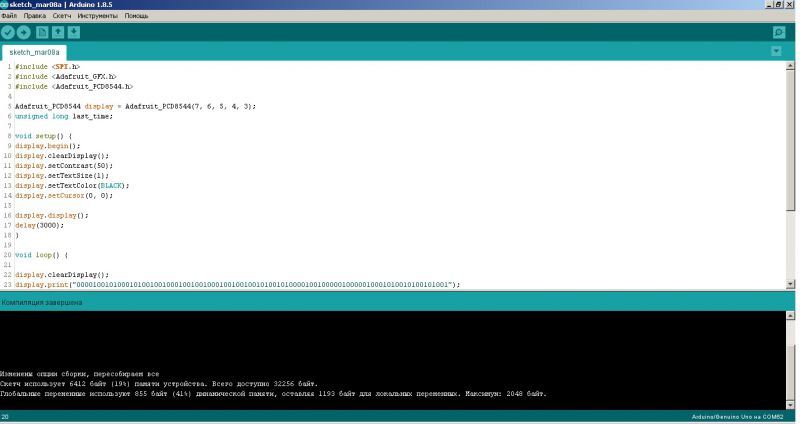Open the tab options dropdown arrow
Screen dimensions: 800x424
[x=776, y=51]
